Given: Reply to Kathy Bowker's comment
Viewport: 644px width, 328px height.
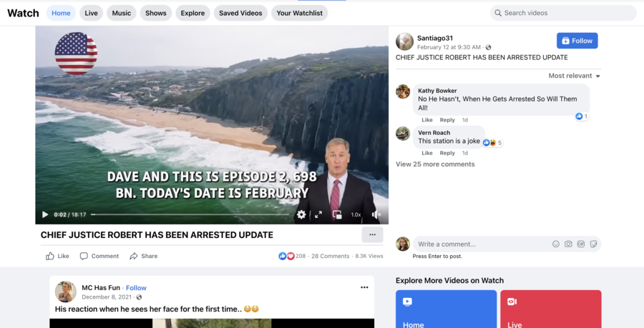Looking at the screenshot, I should click(x=447, y=120).
